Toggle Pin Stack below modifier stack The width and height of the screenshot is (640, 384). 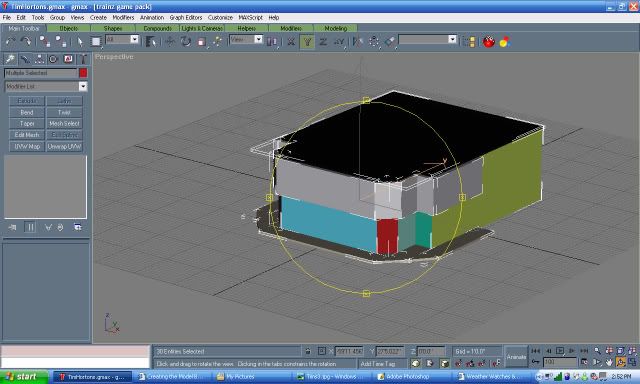pyautogui.click(x=12, y=227)
